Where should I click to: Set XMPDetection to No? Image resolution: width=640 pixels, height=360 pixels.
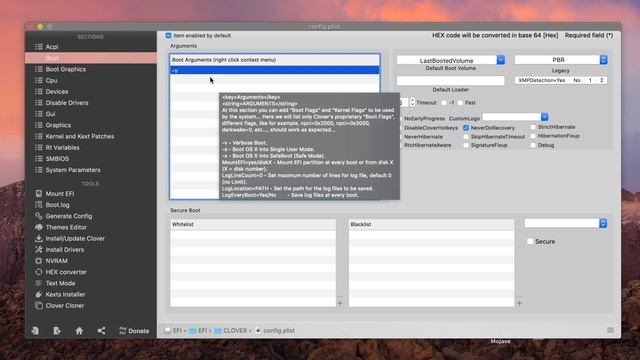577,80
